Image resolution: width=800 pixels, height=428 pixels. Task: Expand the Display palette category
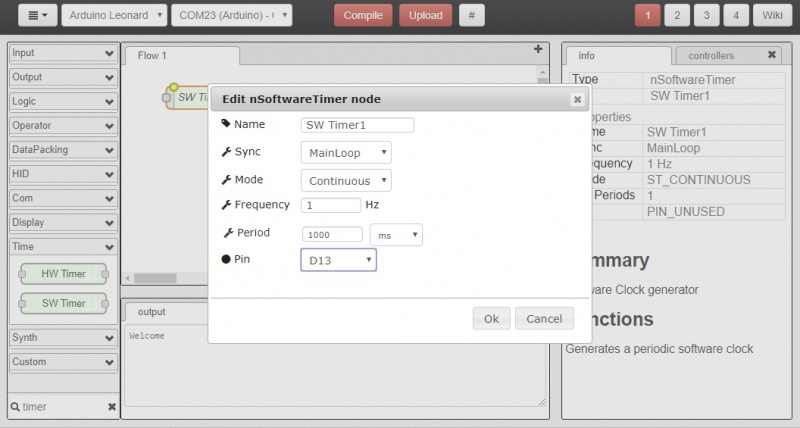(x=63, y=222)
